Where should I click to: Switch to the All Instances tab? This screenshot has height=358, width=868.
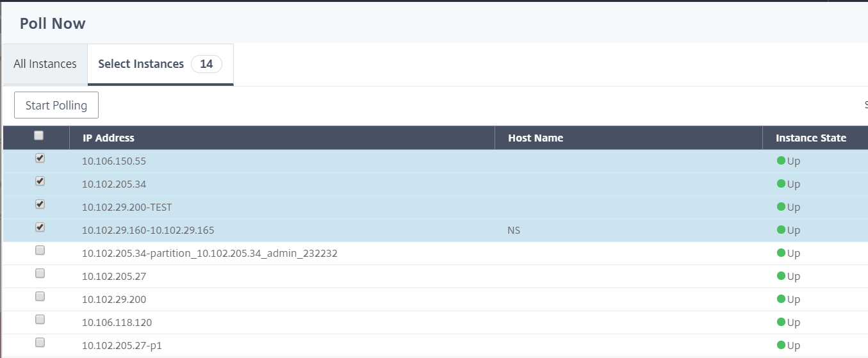tap(45, 64)
